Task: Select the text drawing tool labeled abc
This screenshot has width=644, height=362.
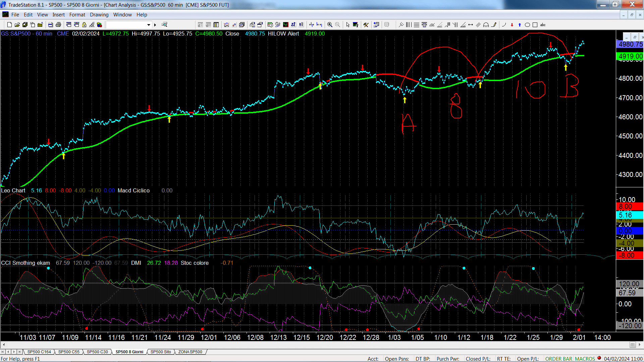Action: click(x=543, y=25)
